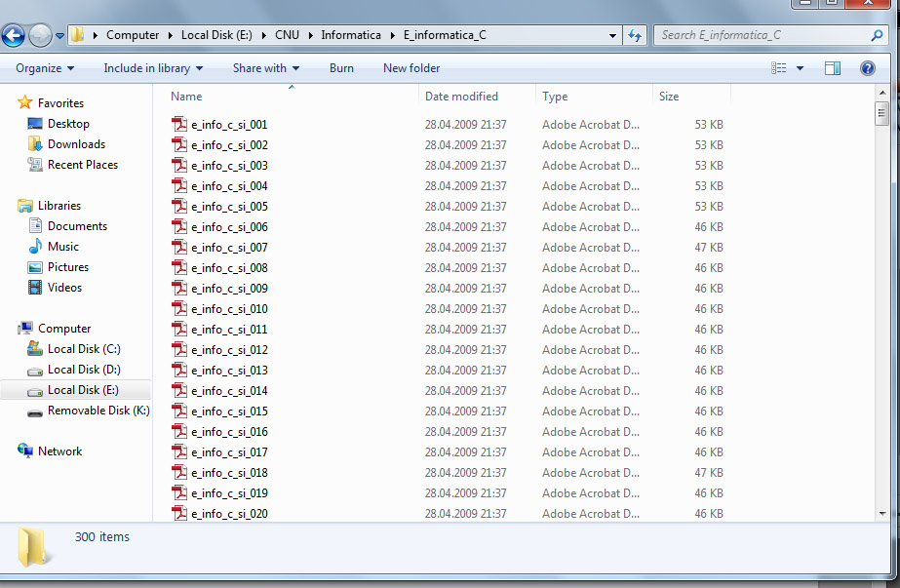The height and width of the screenshot is (588, 900).
Task: Click PDF icon of e_info_c_si_001
Action: 179,125
